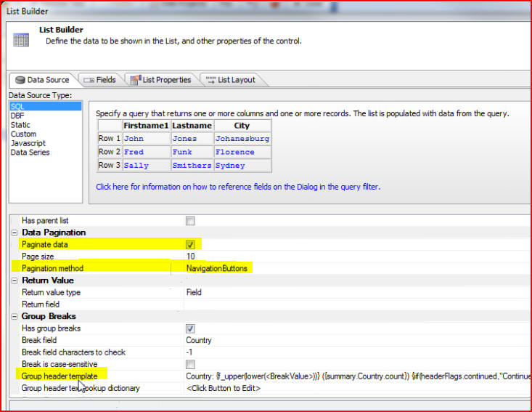Click Break field characters to check value -1
Screen dimensions: 532x412
click(x=189, y=352)
